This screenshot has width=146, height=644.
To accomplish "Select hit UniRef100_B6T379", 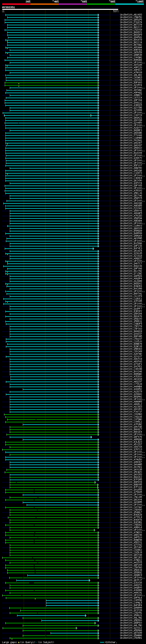I will point(131,25).
